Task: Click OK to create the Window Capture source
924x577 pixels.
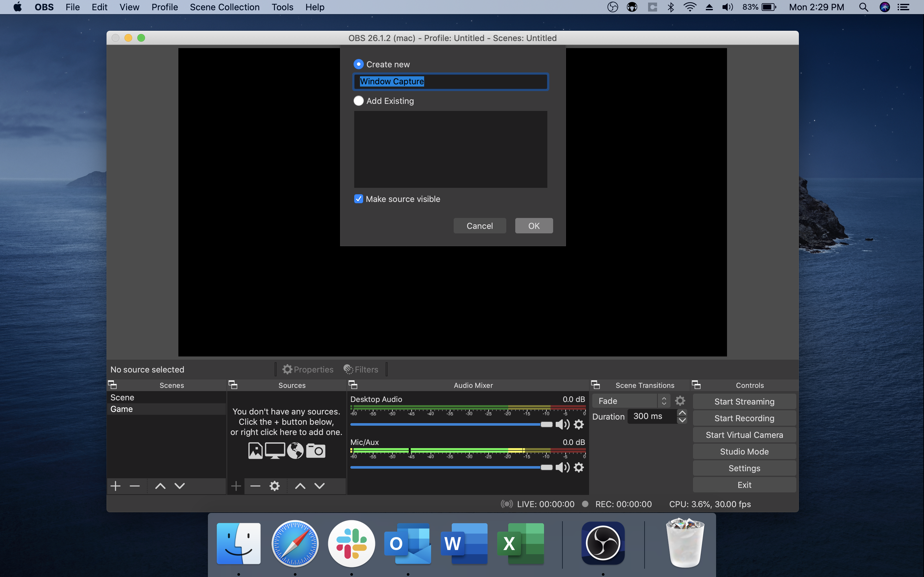Action: (x=534, y=226)
